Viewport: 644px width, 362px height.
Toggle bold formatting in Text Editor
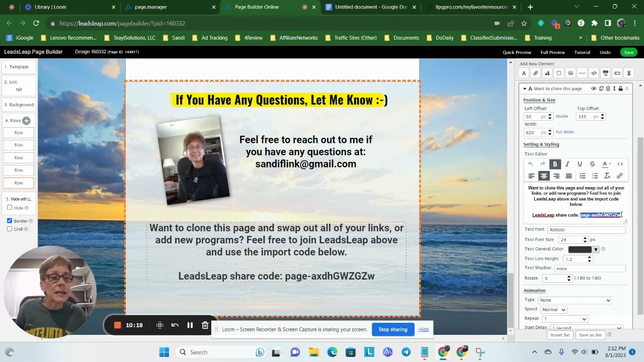[555, 164]
